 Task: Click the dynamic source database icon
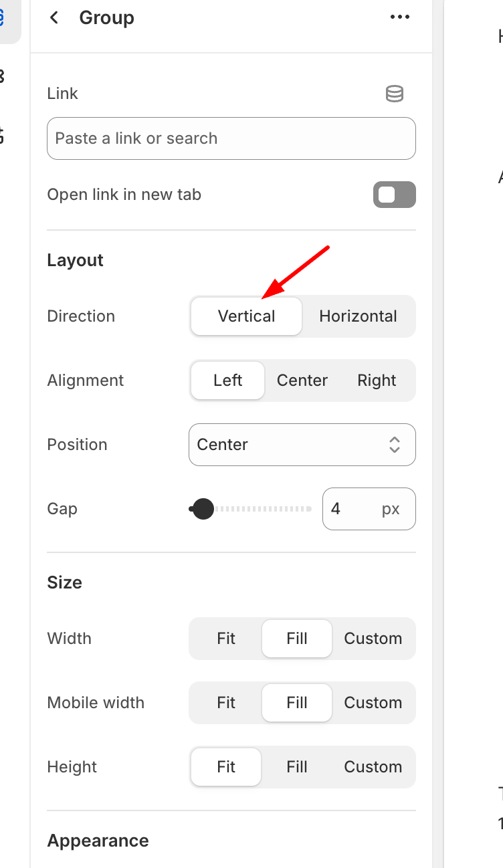click(x=395, y=94)
